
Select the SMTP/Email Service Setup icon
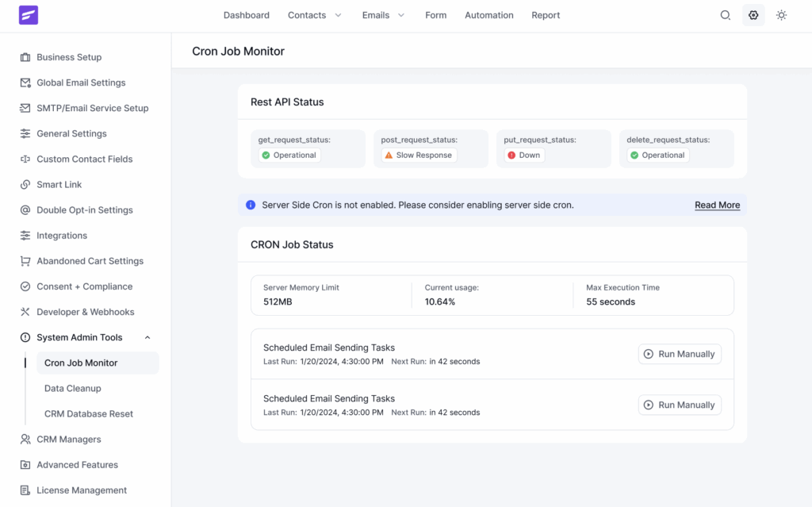tap(25, 108)
